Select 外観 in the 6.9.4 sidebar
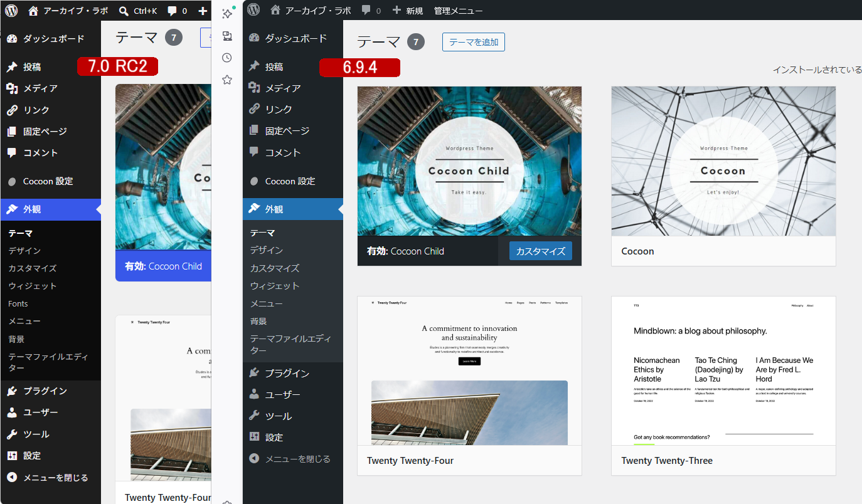862x504 pixels. pos(293,209)
